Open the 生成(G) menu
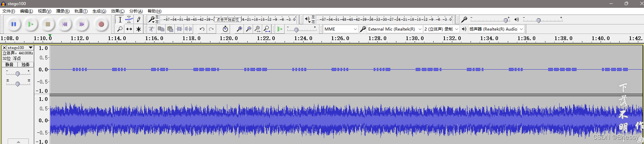The width and height of the screenshot is (644, 144). click(x=99, y=11)
